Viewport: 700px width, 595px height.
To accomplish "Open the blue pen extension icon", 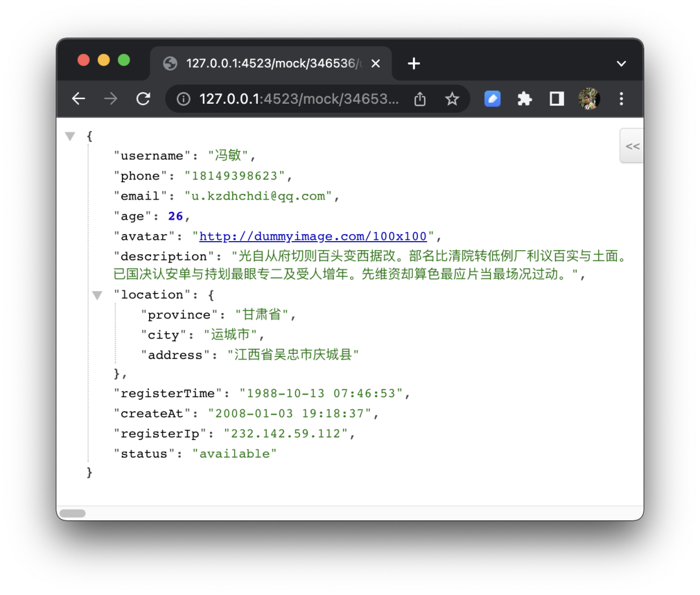I will (493, 99).
